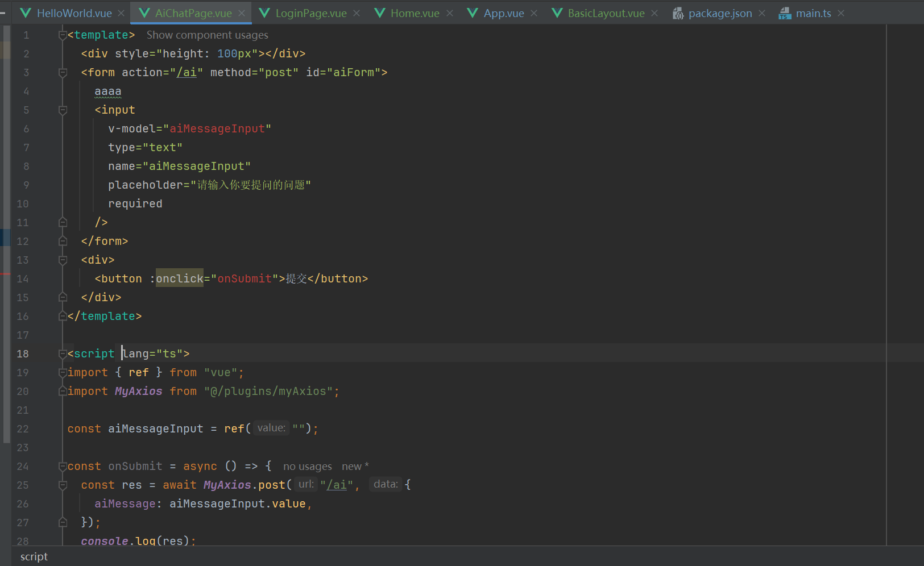Click line number 18 in the gutter
The height and width of the screenshot is (566, 924).
23,354
